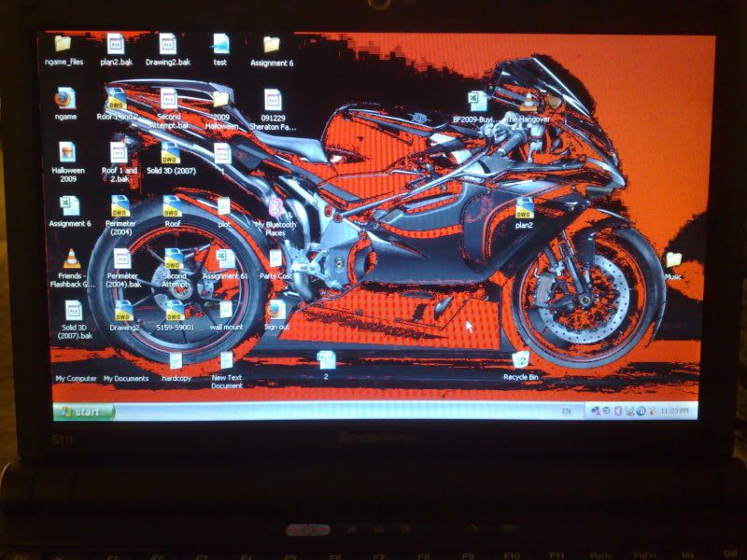This screenshot has width=747, height=560.
Task: Click the Windows start button
Action: [84, 412]
